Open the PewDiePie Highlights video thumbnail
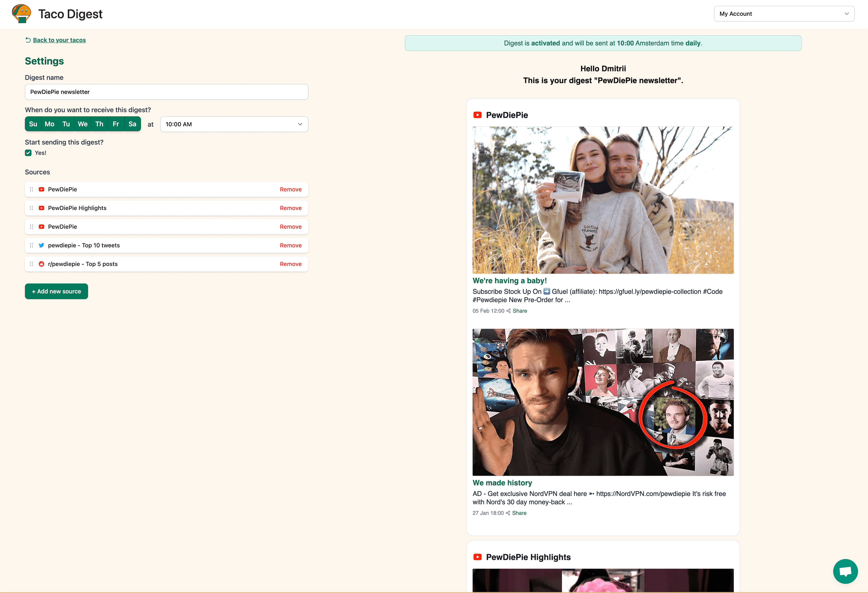Viewport: 868px width, 593px height. click(x=603, y=580)
